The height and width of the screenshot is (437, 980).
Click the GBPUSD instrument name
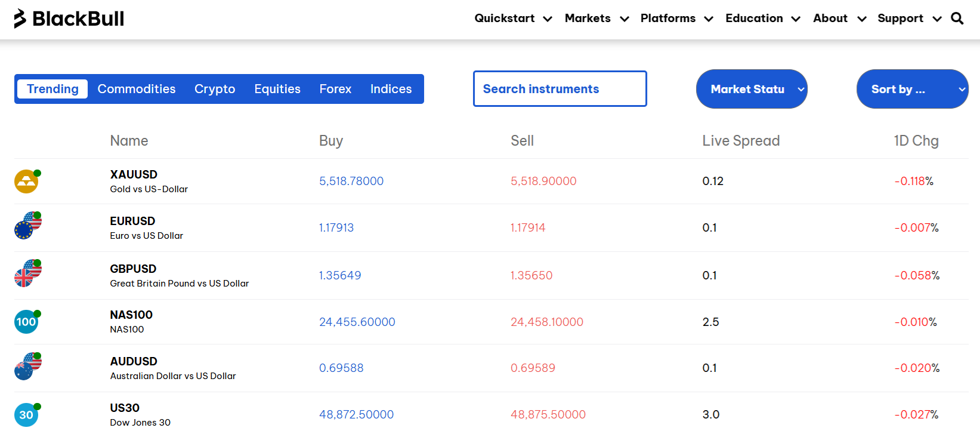(x=133, y=269)
